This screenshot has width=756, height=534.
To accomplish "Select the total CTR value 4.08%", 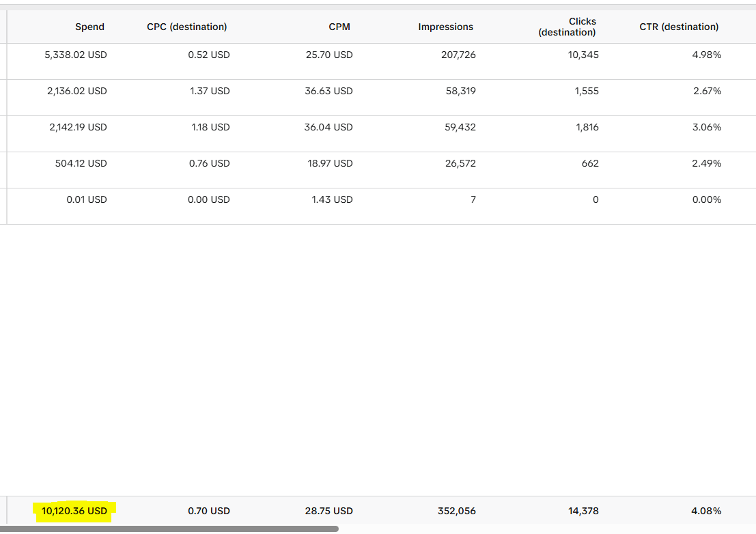I will pos(706,511).
